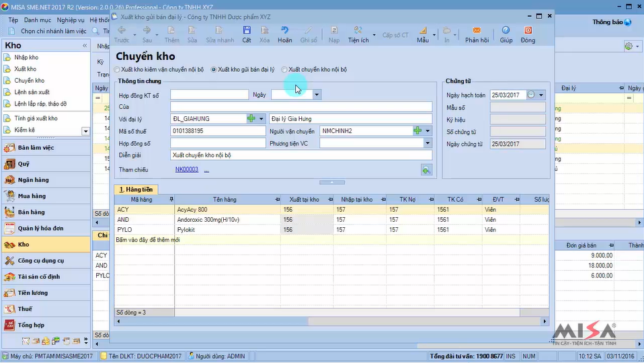
Task: Open the Ngân hàng module
Action: pyautogui.click(x=46, y=180)
